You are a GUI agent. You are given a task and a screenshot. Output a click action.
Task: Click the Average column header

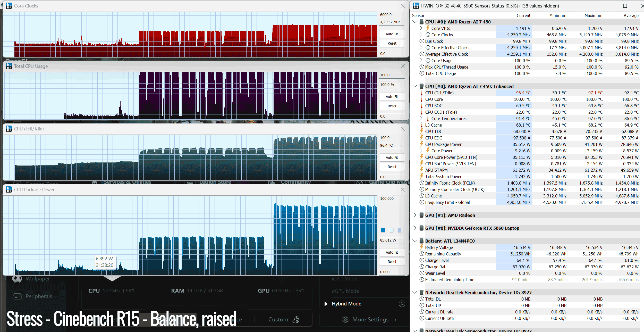tap(631, 15)
